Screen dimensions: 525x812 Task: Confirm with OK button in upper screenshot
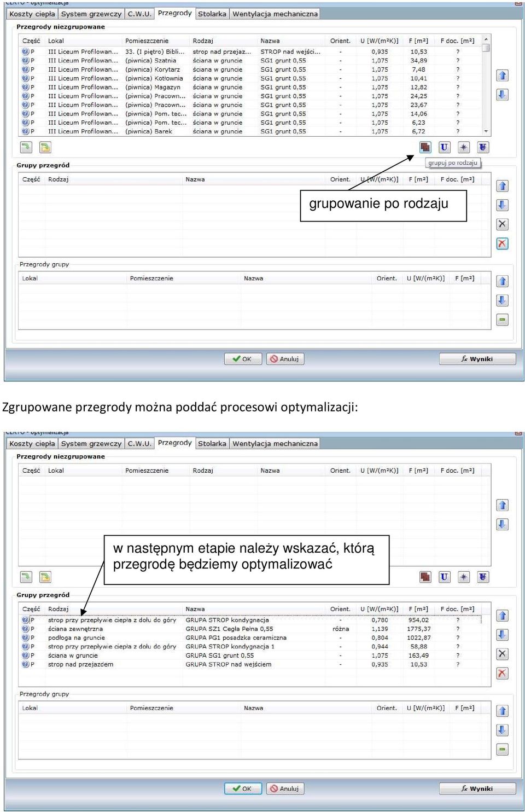pyautogui.click(x=243, y=359)
